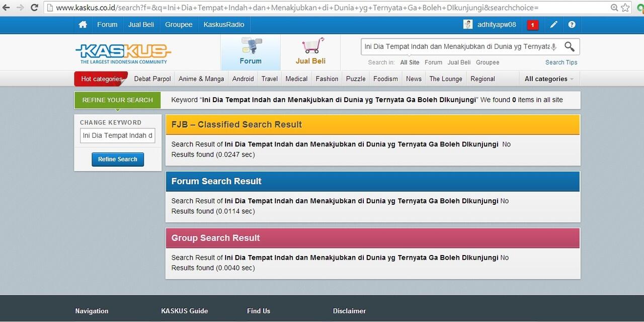Click the Refine Your Search green label

[117, 100]
